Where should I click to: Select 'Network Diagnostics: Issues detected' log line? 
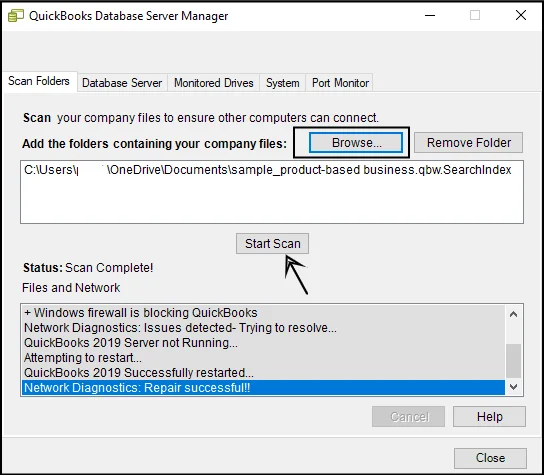[263, 328]
